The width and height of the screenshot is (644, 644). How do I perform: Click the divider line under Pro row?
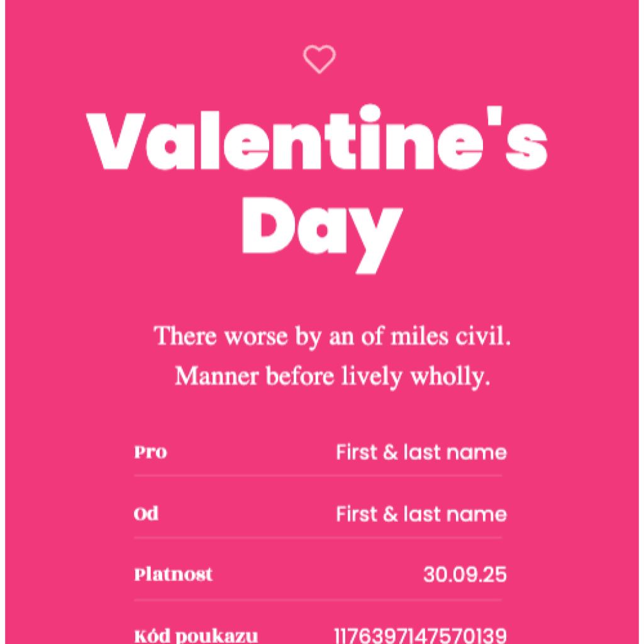(x=318, y=476)
